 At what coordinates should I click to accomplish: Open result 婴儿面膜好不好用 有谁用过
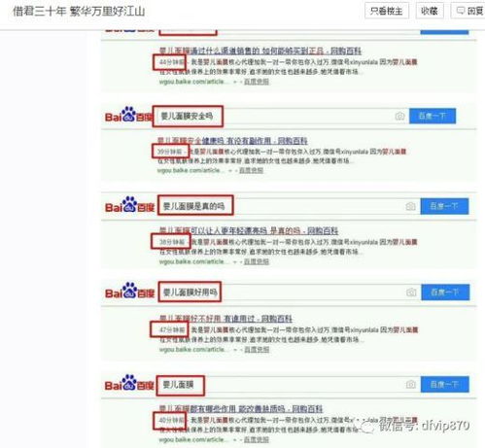[x=225, y=319]
